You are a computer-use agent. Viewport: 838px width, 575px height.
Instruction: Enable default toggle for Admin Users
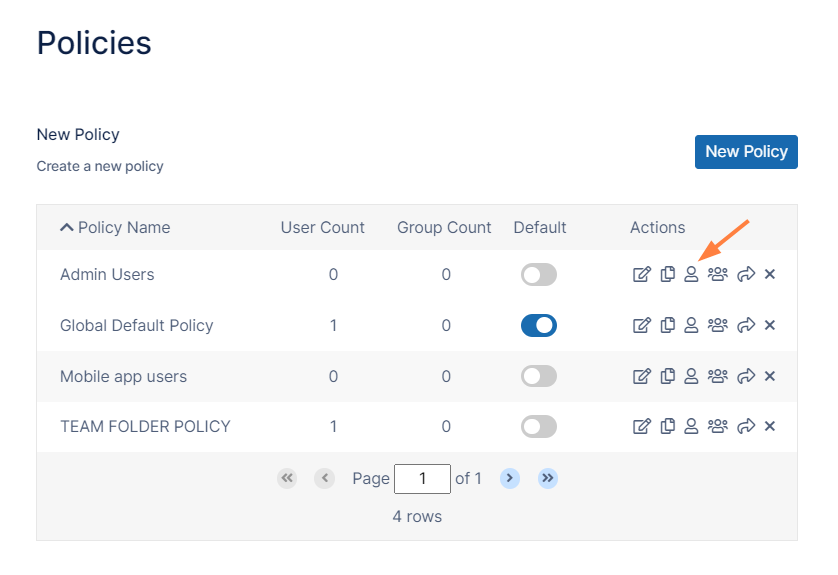(539, 275)
